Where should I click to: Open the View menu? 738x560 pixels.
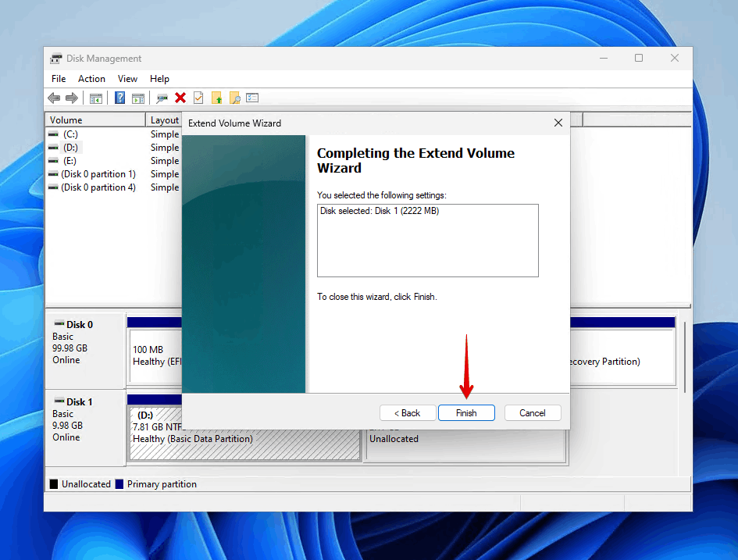pos(127,79)
